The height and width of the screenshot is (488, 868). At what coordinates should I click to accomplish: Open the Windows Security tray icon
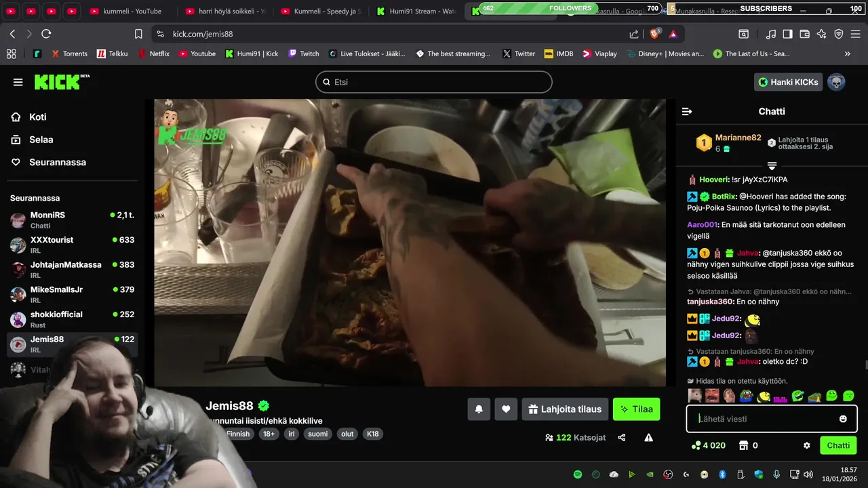(758, 474)
